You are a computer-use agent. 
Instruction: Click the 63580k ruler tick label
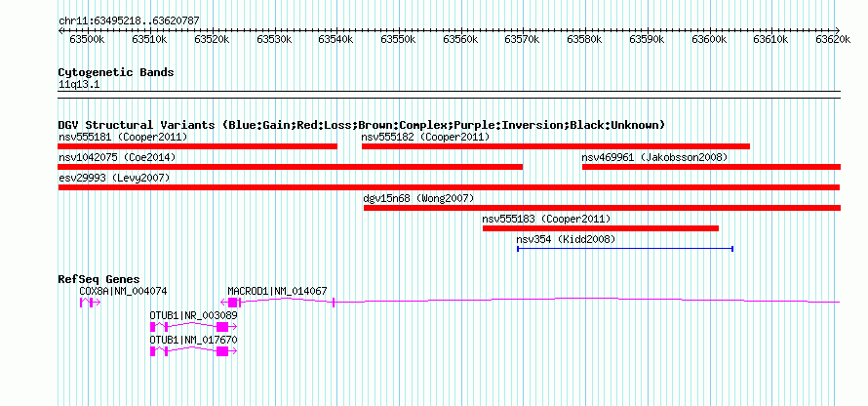[584, 40]
